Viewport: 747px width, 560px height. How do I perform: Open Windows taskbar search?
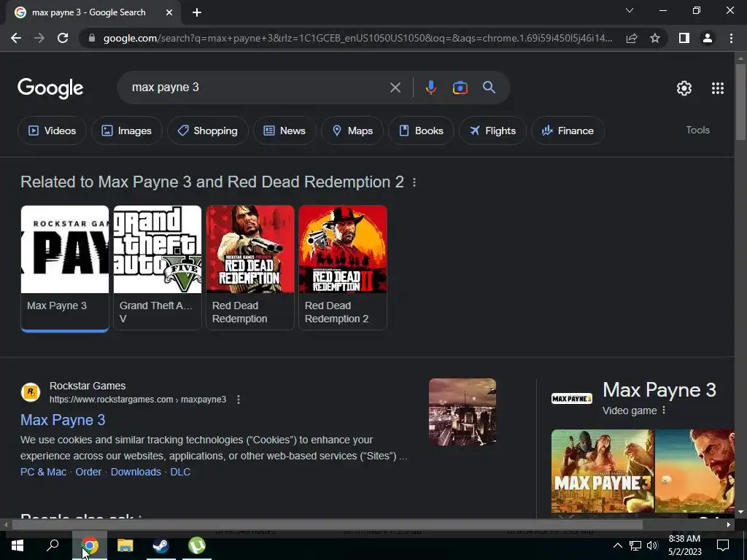point(53,545)
